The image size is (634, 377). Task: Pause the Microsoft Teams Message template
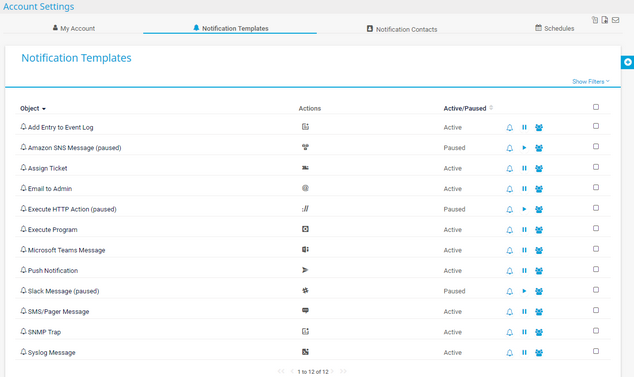(524, 250)
